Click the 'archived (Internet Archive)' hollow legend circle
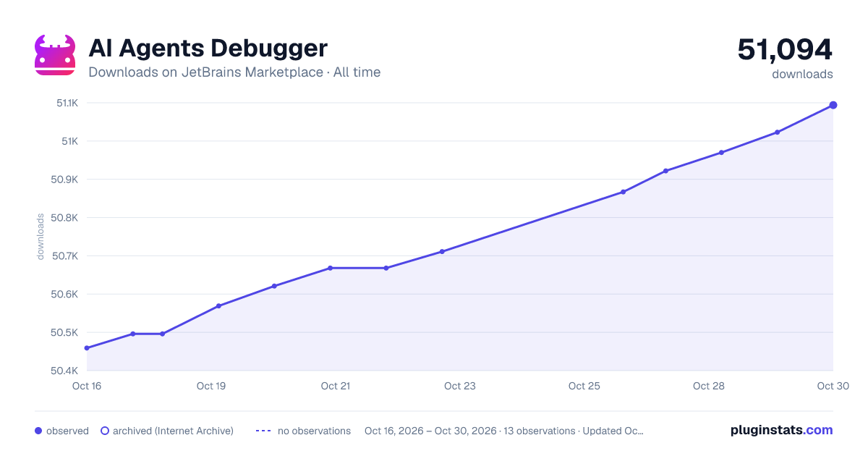The image size is (868, 456). click(105, 431)
